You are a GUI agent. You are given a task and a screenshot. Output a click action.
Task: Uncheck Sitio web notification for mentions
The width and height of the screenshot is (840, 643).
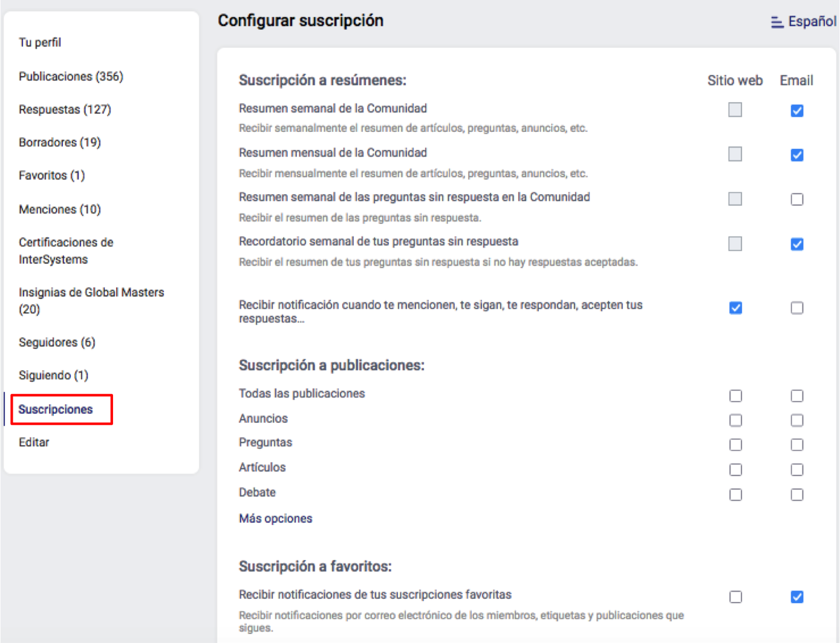(x=735, y=308)
